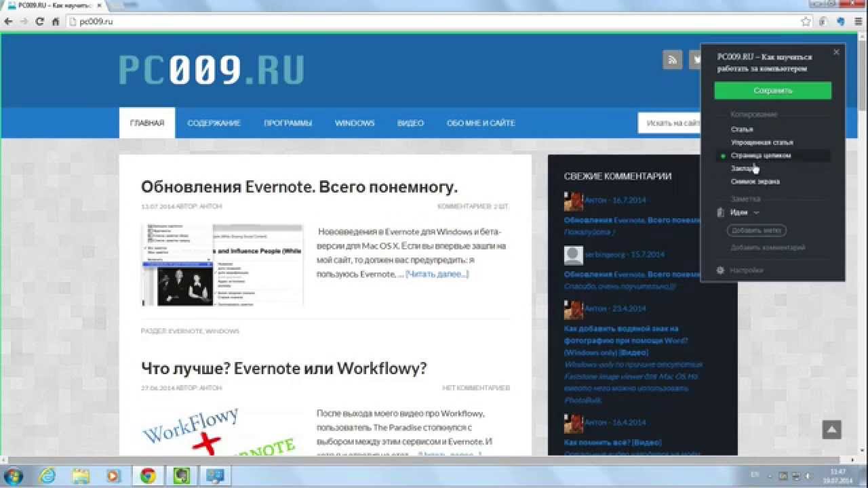868x488 pixels.
Task: Open comment link Как помнить все? [Видео]
Action: pos(613,443)
